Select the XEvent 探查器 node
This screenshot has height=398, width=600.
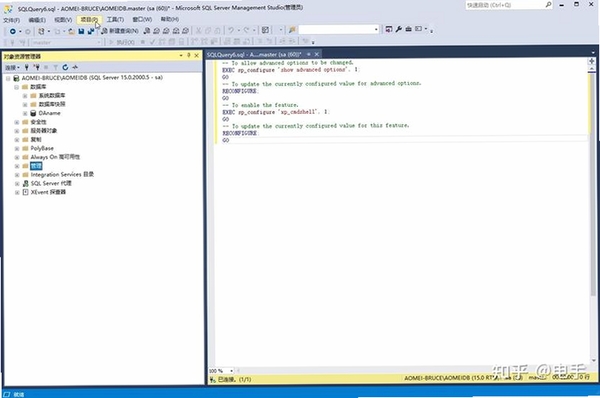pyautogui.click(x=48, y=192)
